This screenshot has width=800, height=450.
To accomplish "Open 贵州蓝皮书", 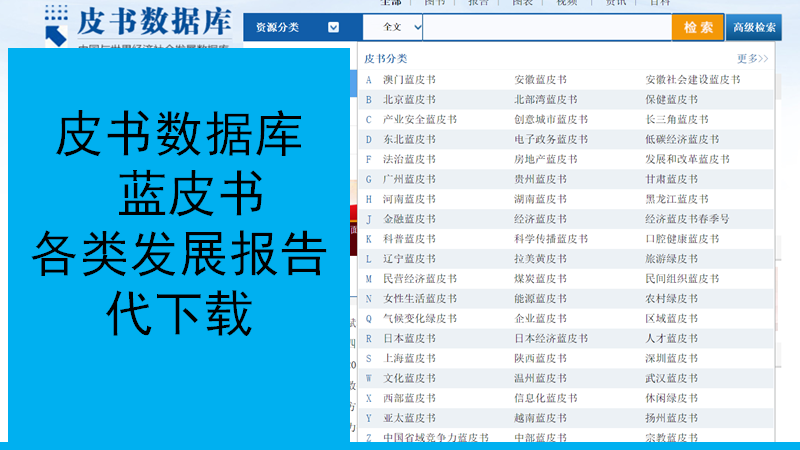I will (540, 179).
